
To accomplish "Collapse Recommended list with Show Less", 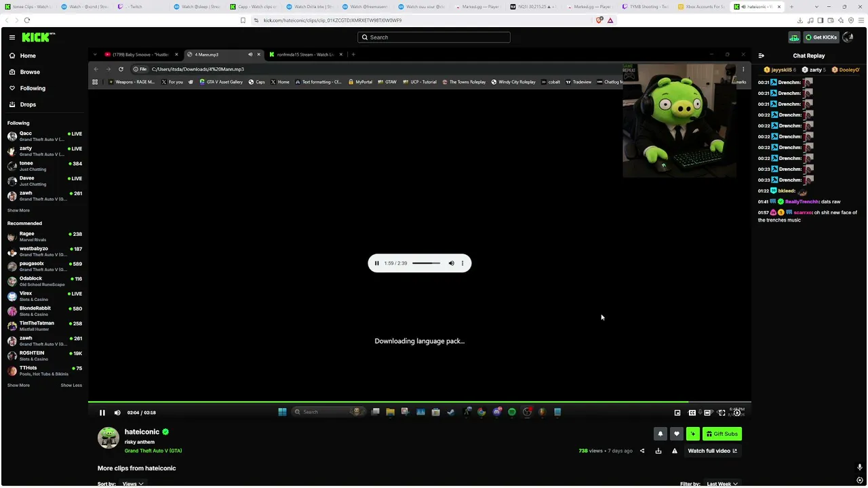I will 71,385.
